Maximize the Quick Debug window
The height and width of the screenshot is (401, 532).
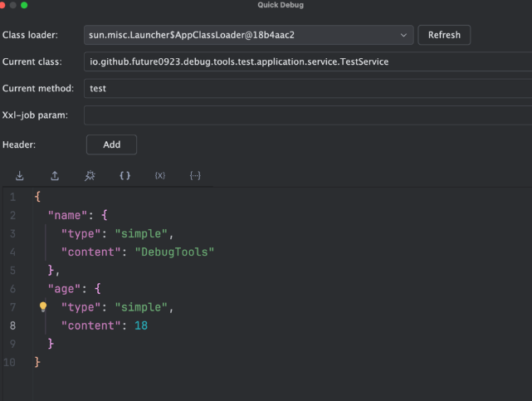pos(24,5)
